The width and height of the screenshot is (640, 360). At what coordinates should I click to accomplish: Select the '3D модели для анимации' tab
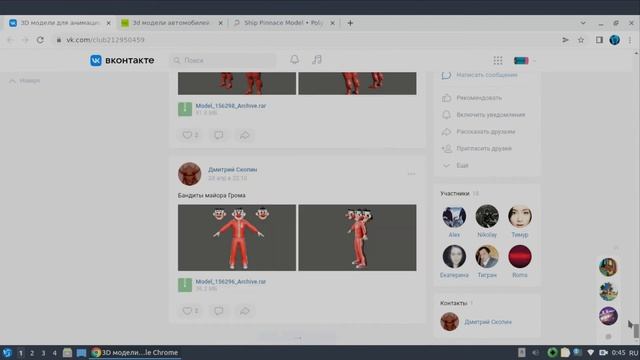pos(59,23)
